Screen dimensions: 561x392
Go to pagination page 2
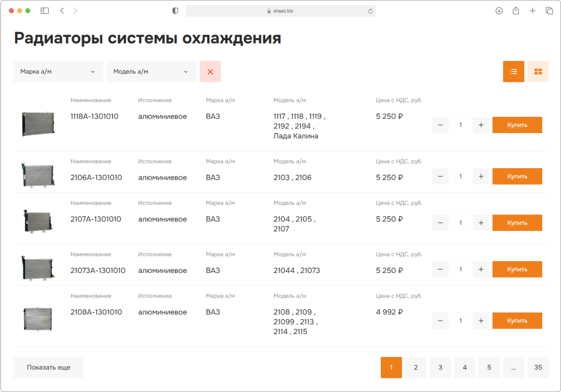point(415,367)
